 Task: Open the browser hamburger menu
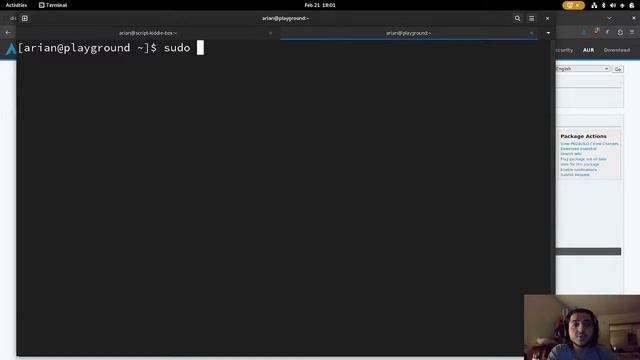coord(632,32)
